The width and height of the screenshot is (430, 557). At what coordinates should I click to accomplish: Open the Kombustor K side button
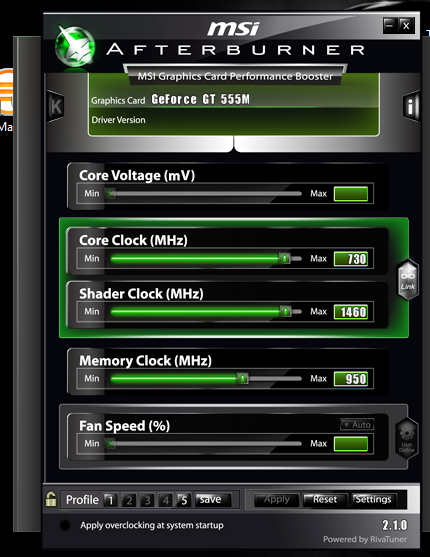pos(55,106)
